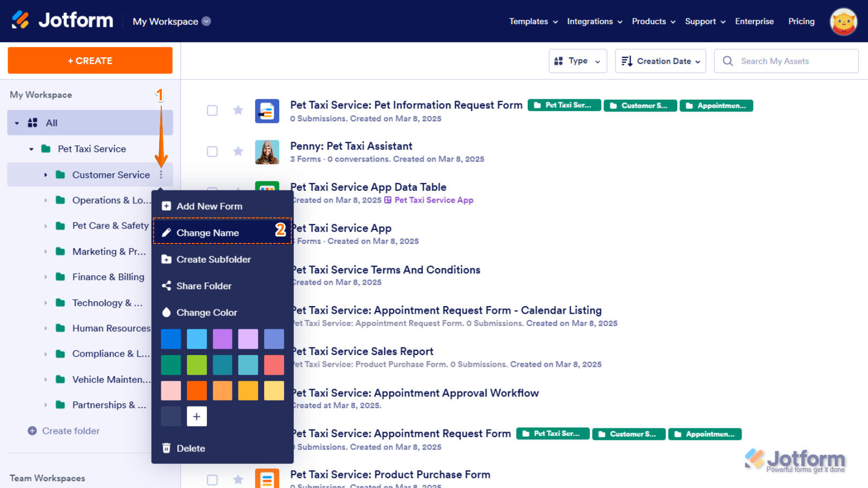868x488 pixels.
Task: Open the Enterprise link in header
Action: 754,21
